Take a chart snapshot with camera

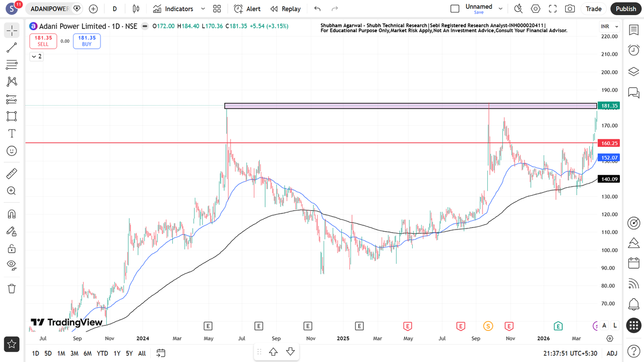coord(570,9)
